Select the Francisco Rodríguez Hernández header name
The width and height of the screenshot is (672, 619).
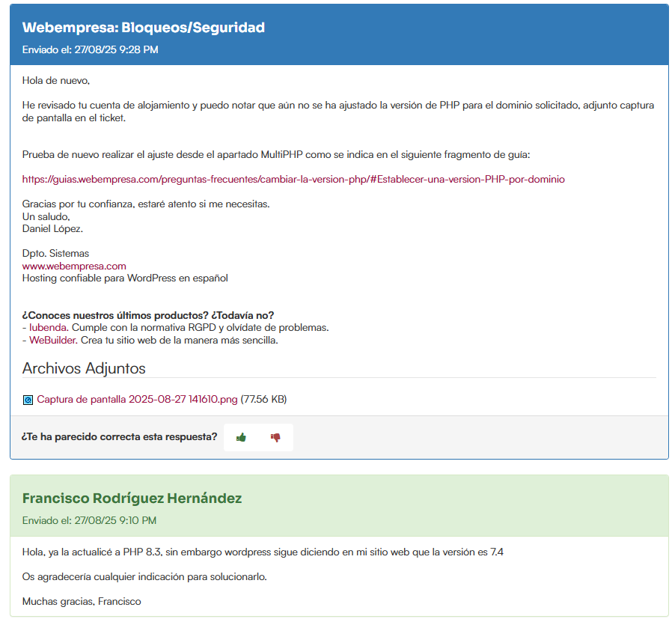point(132,498)
